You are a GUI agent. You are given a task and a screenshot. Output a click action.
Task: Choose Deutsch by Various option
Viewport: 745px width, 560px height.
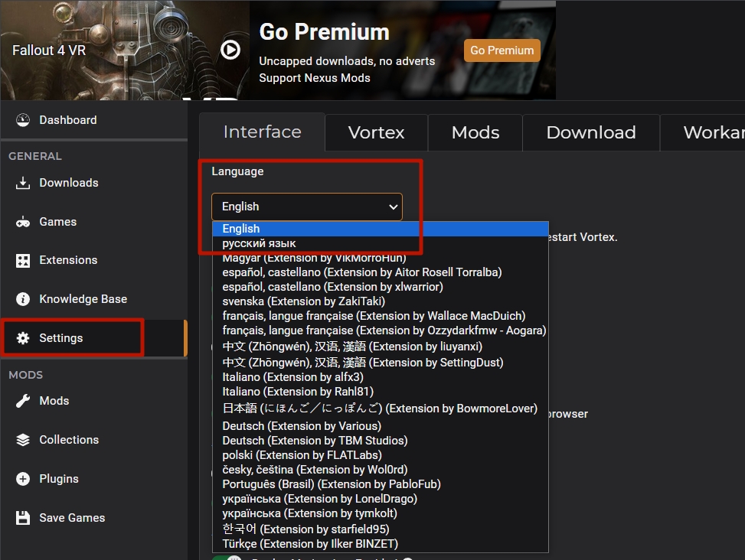[x=380, y=426]
